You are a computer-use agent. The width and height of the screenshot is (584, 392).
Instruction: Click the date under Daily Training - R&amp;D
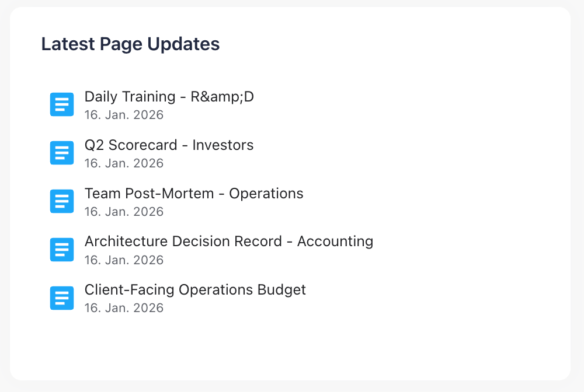click(x=124, y=115)
